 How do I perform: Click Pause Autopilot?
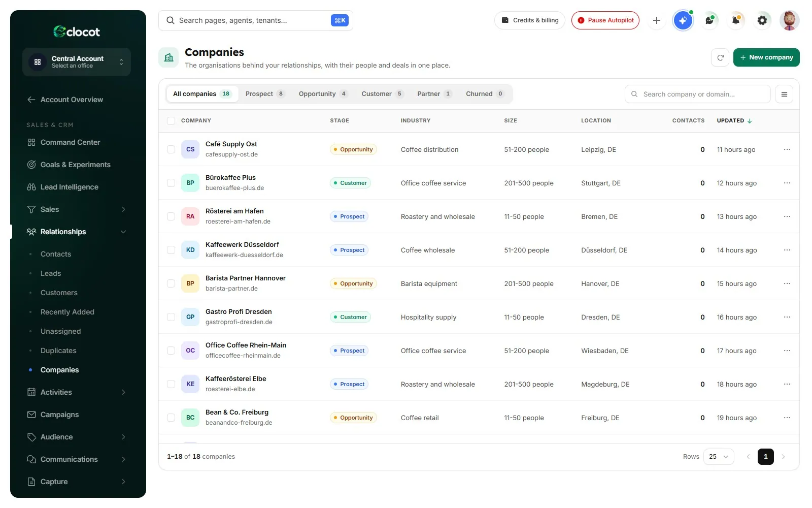coord(605,20)
